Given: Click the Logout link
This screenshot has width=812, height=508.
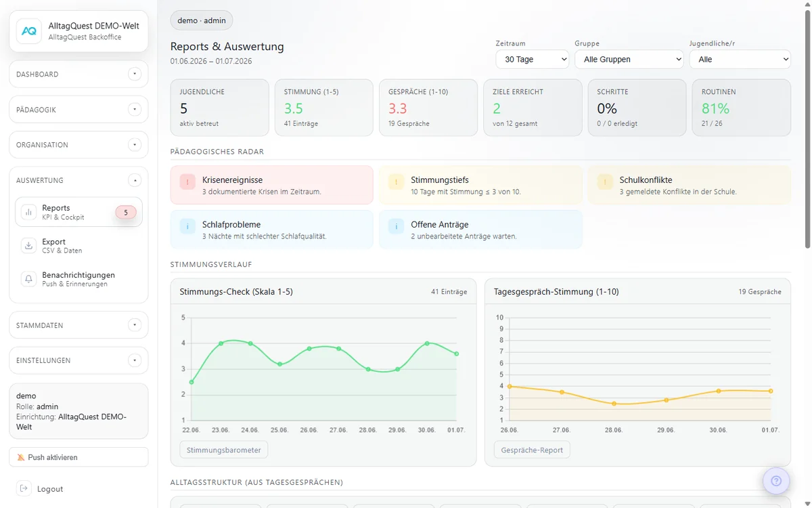Looking at the screenshot, I should coord(50,489).
